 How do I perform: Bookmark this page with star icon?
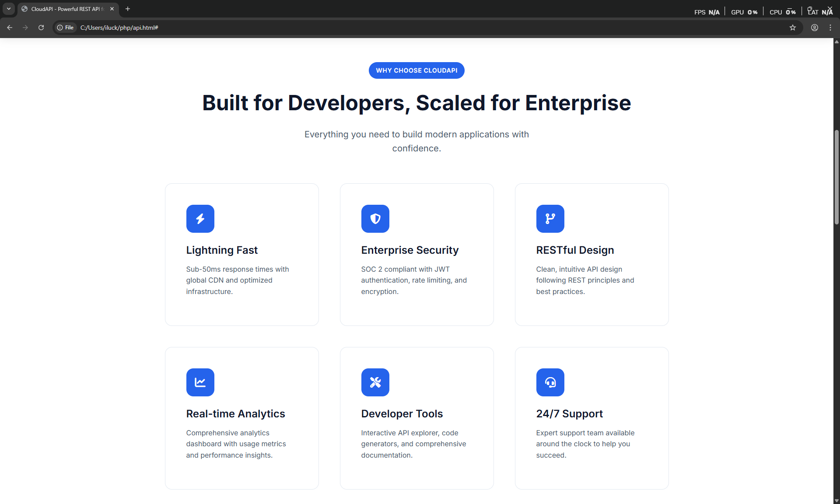pos(792,28)
